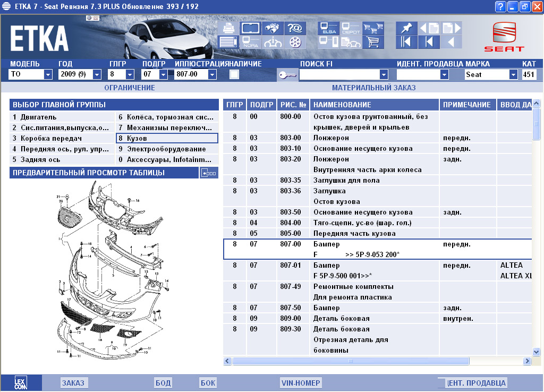Viewport: 544px width, 392px height.
Task: Select main group 1 Двигатель
Action: click(x=62, y=117)
